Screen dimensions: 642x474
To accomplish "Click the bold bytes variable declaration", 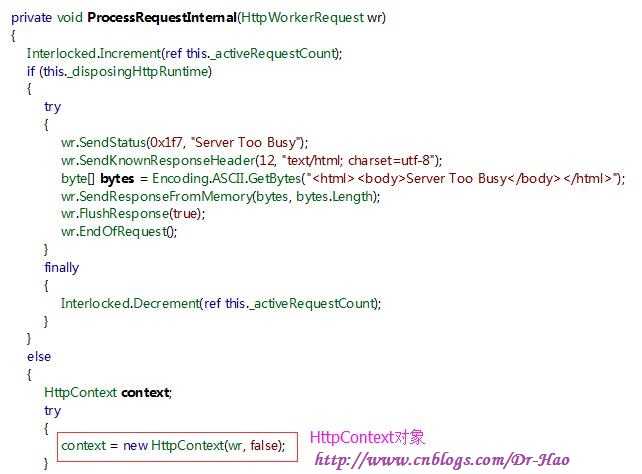I will click(117, 178).
